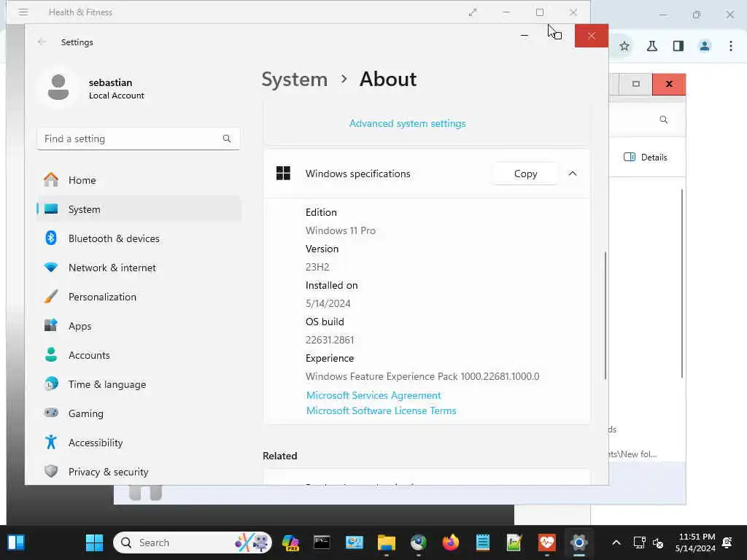Click the Settings content scrollbar
Image resolution: width=747 pixels, height=560 pixels.
click(x=605, y=316)
